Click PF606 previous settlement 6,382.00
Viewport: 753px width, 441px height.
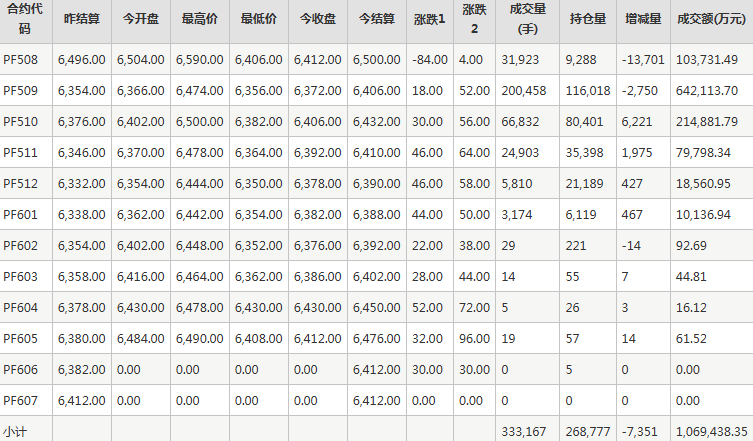[x=82, y=369]
